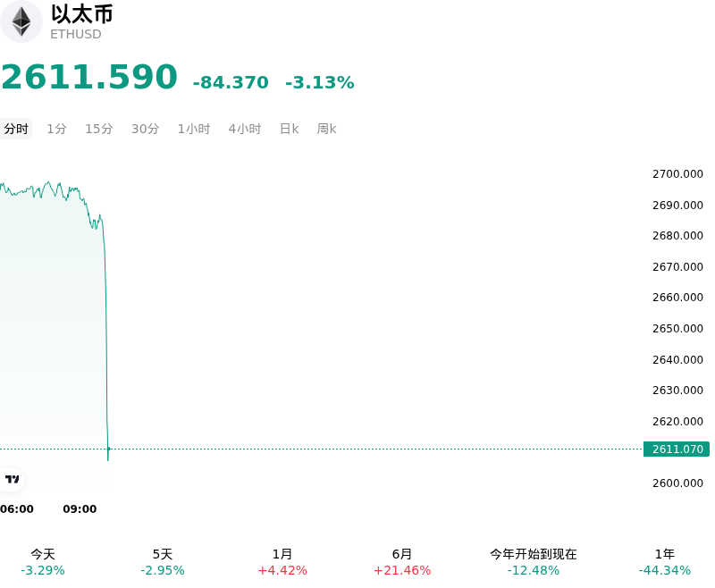Click the 2611.070 current price label

(677, 449)
